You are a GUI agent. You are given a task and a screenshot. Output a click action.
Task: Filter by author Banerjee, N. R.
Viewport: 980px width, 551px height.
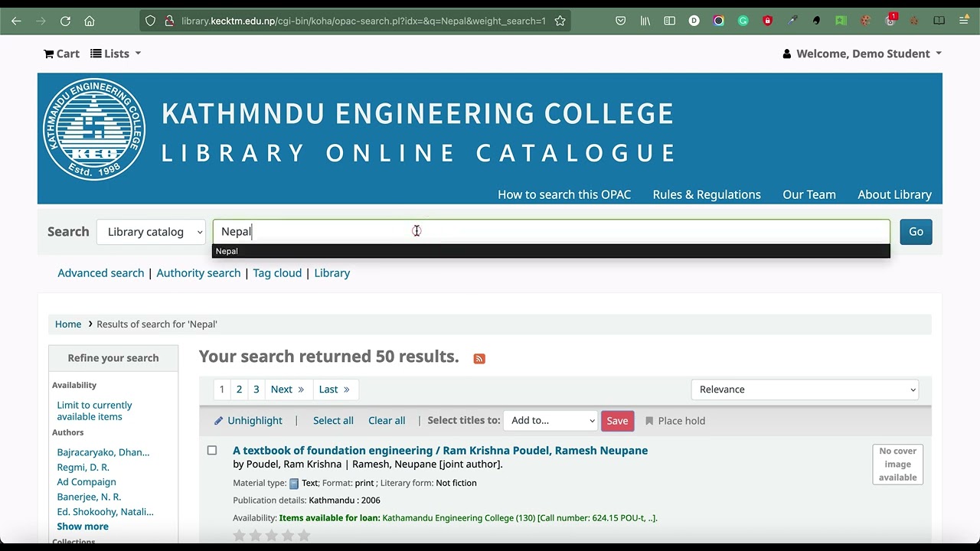[x=89, y=497]
